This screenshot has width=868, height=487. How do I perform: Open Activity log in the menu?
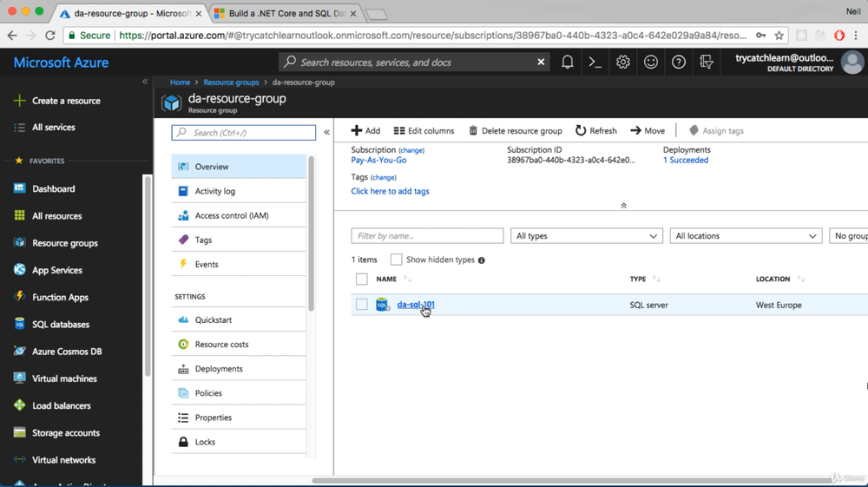pyautogui.click(x=214, y=191)
